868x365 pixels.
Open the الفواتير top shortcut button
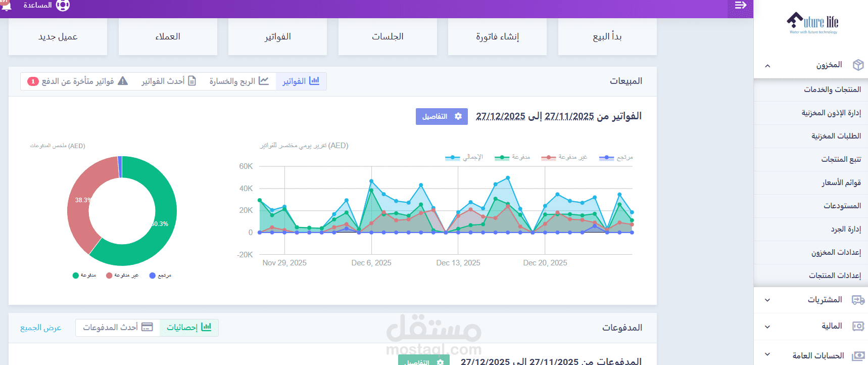click(277, 36)
